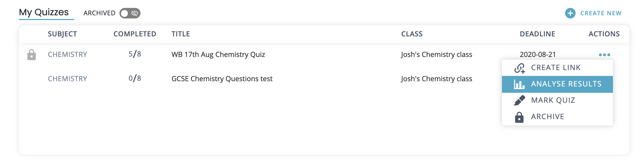Click the Deadline column header
The height and width of the screenshot is (165, 644).
click(x=537, y=34)
